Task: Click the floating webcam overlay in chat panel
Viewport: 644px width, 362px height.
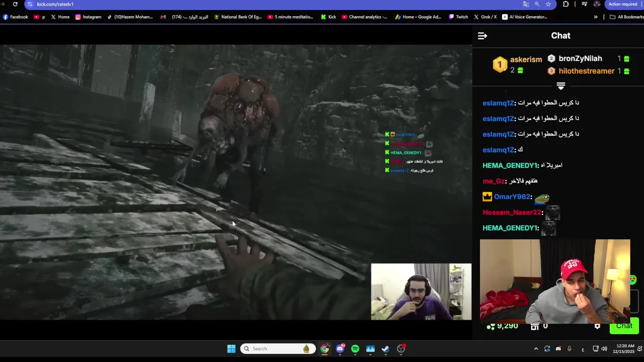Action: tap(555, 282)
